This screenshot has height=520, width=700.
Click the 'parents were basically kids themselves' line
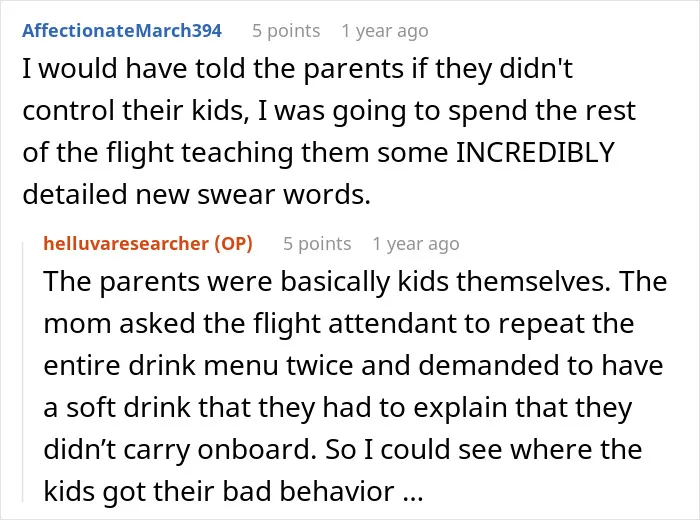click(355, 282)
